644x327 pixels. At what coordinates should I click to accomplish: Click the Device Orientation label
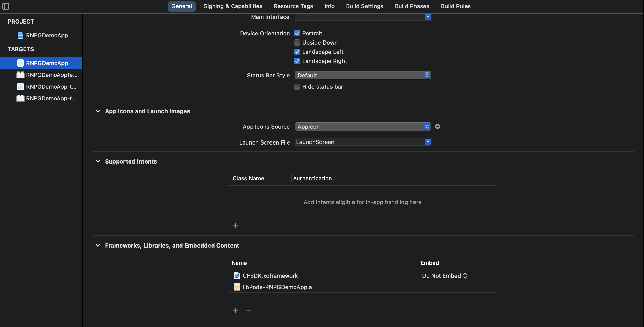265,33
